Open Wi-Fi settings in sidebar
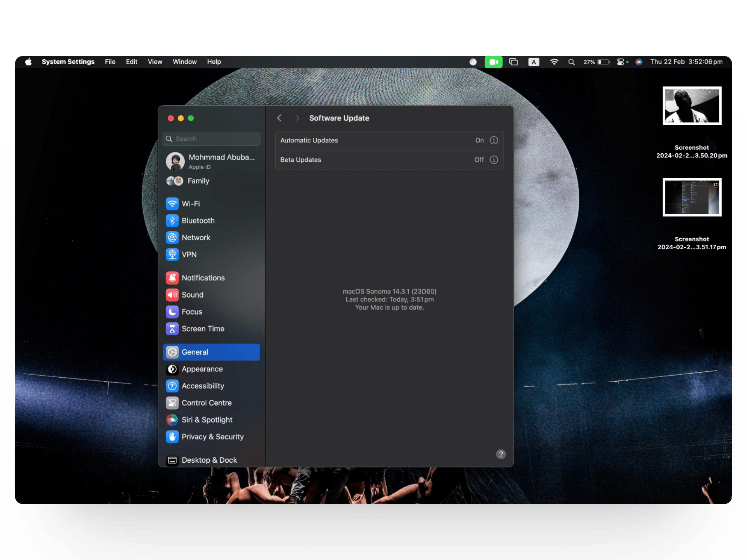 (x=191, y=204)
